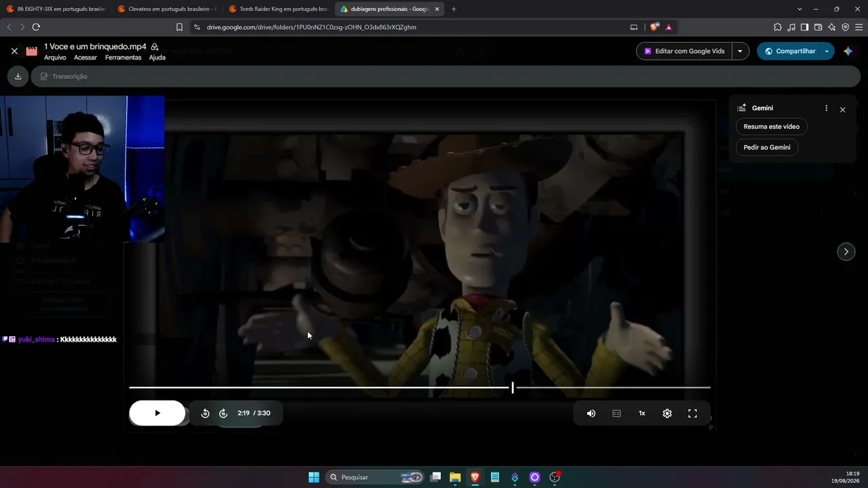The width and height of the screenshot is (868, 488).
Task: Click Editar com Google Vids button
Action: pyautogui.click(x=684, y=51)
